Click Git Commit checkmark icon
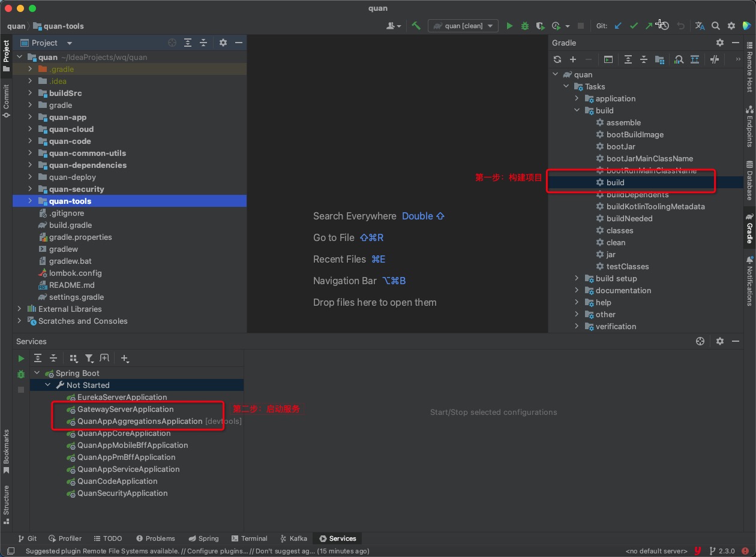This screenshot has width=756, height=557. (634, 26)
